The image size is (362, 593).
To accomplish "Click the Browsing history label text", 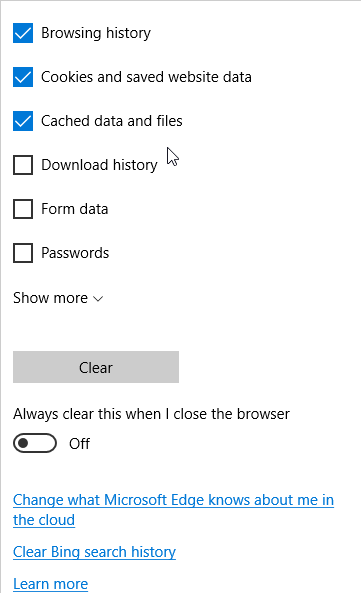I will click(96, 33).
